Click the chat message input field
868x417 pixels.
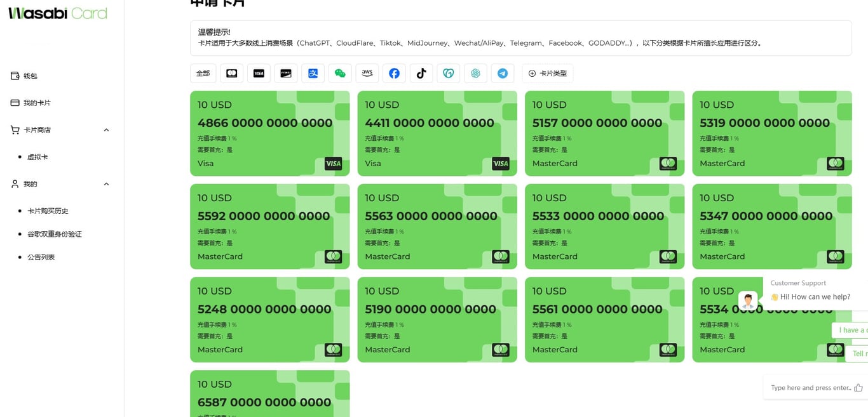pos(810,388)
